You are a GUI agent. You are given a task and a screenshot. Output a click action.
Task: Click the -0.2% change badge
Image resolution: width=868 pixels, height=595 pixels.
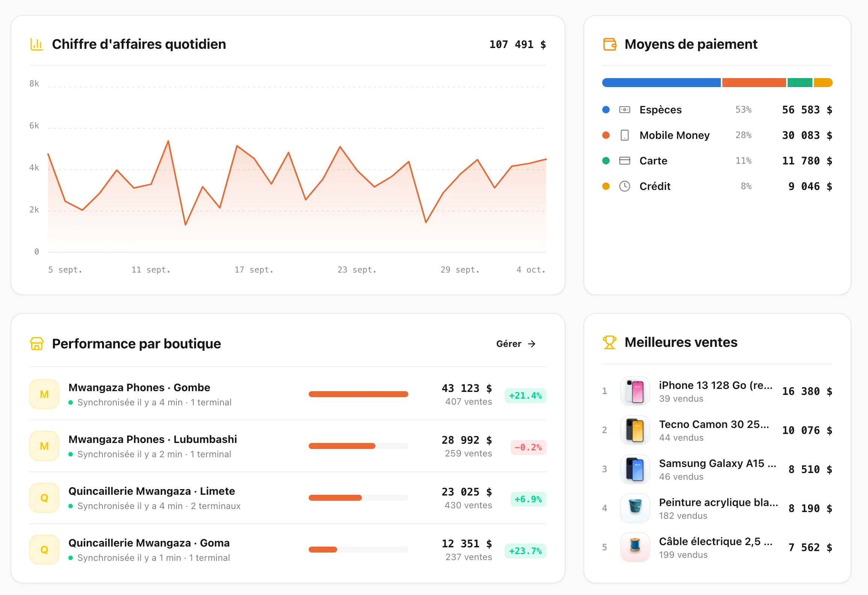(x=528, y=447)
